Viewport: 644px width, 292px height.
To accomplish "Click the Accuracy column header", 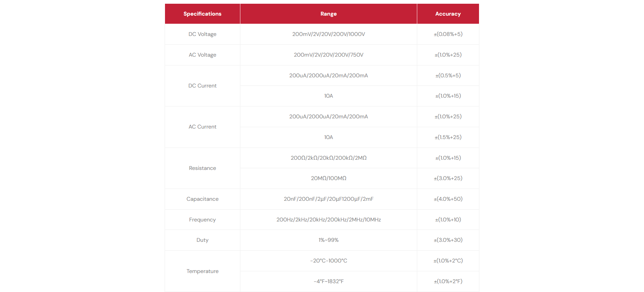I will point(448,14).
